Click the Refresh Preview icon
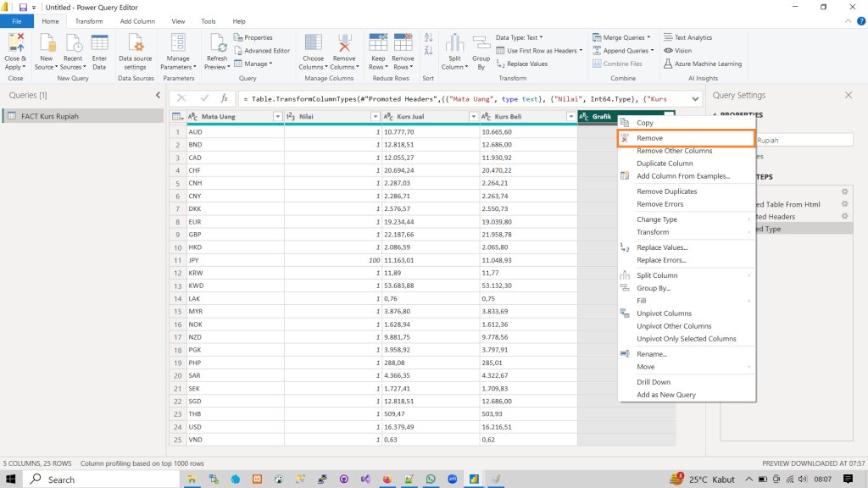868x488 pixels. pos(217,44)
